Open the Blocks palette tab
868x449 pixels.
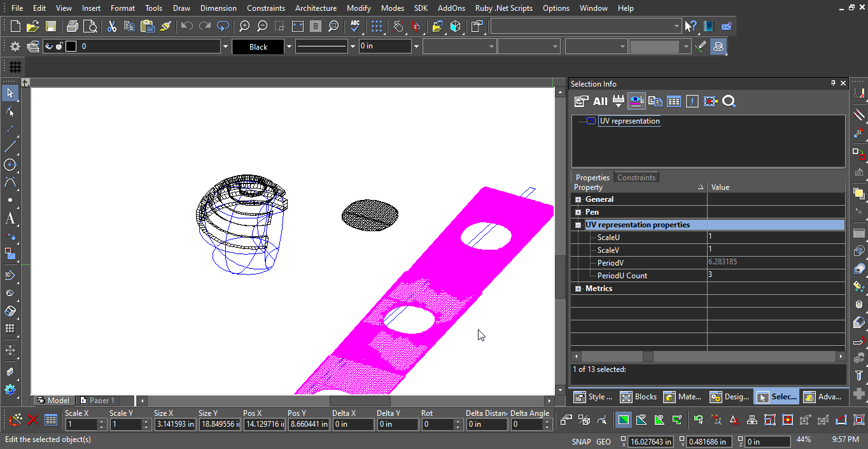tap(639, 397)
